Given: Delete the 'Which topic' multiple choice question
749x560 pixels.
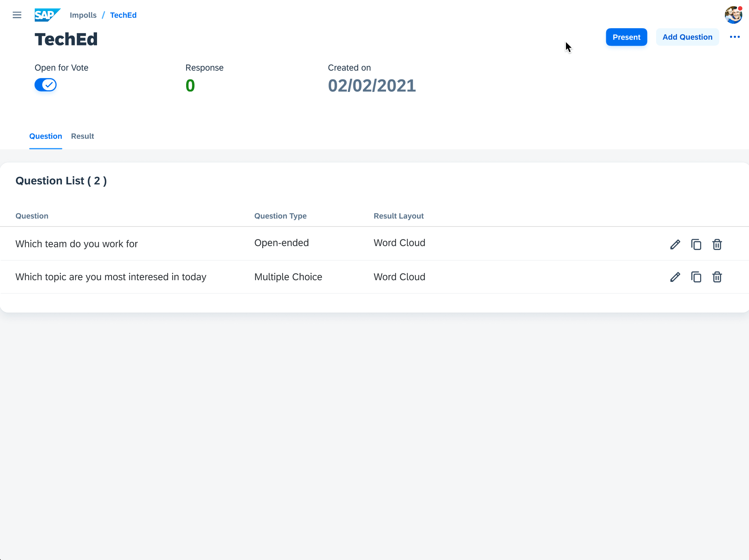Looking at the screenshot, I should point(717,277).
